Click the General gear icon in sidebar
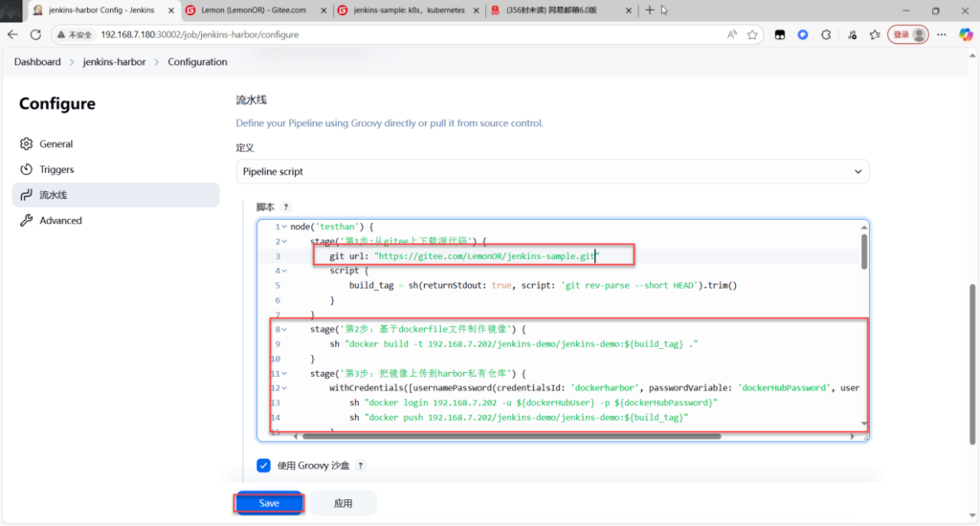This screenshot has height=526, width=980. (x=27, y=144)
